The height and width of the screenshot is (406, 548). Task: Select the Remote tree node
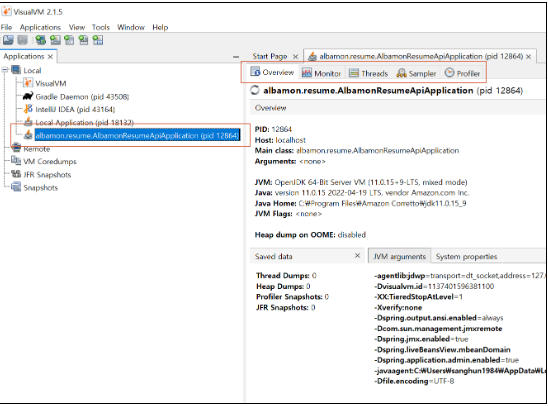tap(37, 149)
